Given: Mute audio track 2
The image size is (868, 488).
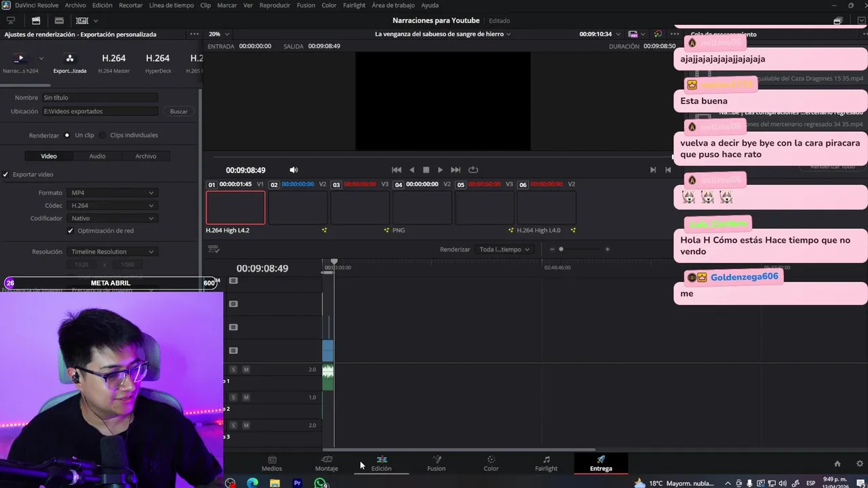Looking at the screenshot, I should coord(246,397).
